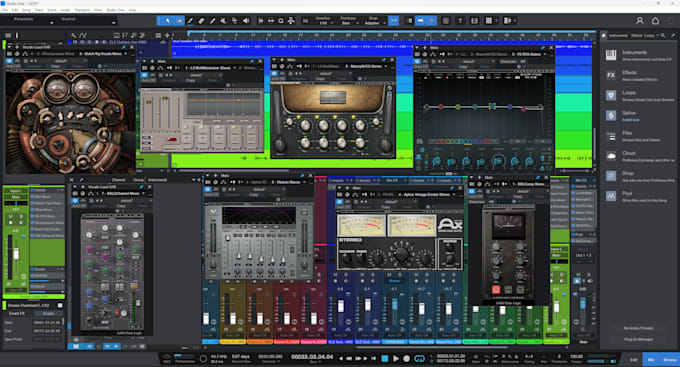Viewport: 680px width, 367px height.
Task: Open the Transport menu
Action: tap(82, 10)
